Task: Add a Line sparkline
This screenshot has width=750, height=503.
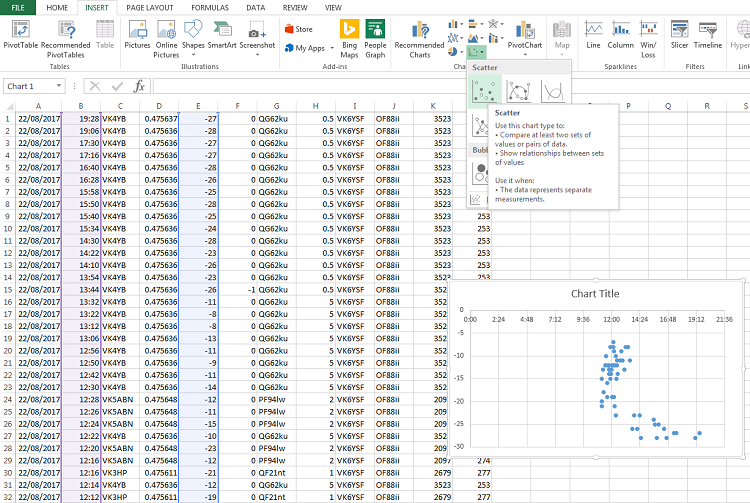Action: [x=594, y=37]
